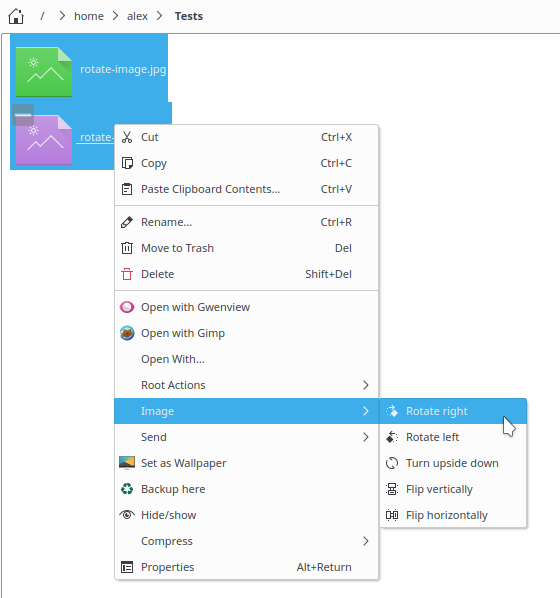Click the pencil Rename icon
Viewport: 560px width, 598px height.
click(x=127, y=222)
